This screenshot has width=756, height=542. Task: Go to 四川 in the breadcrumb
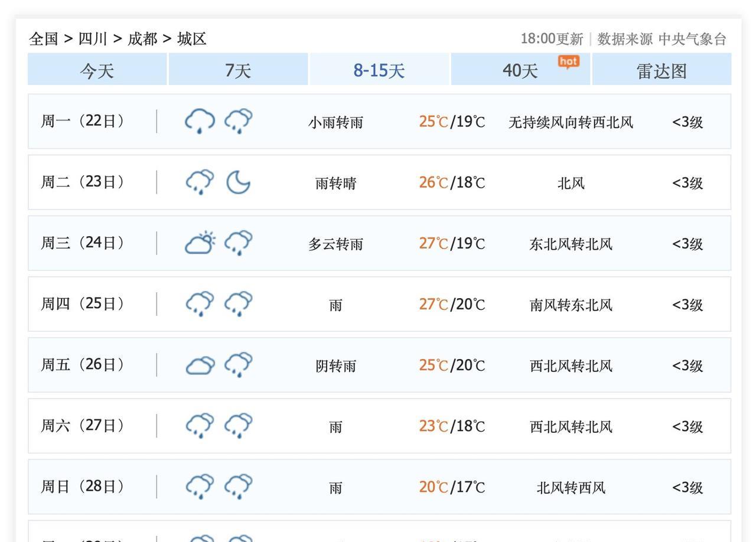(93, 39)
